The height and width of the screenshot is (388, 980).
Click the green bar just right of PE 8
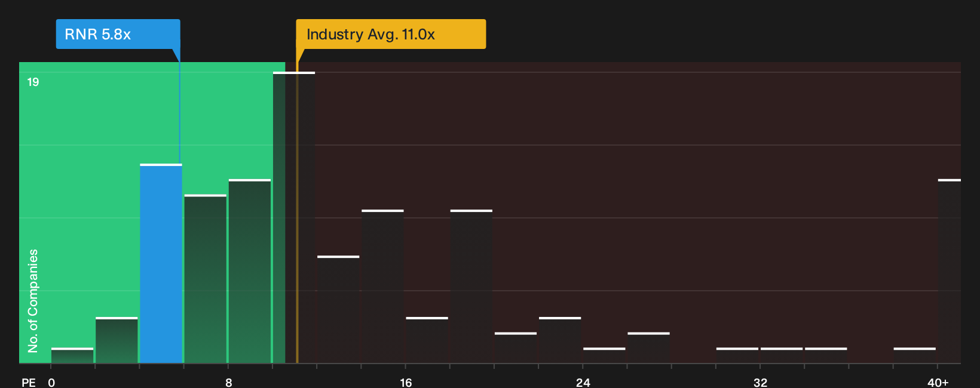pyautogui.click(x=250, y=271)
